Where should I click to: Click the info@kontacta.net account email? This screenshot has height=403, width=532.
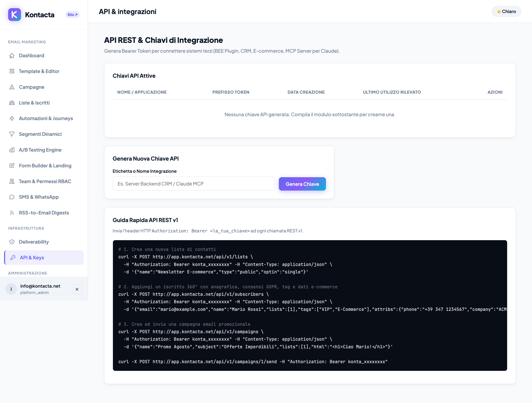click(40, 286)
